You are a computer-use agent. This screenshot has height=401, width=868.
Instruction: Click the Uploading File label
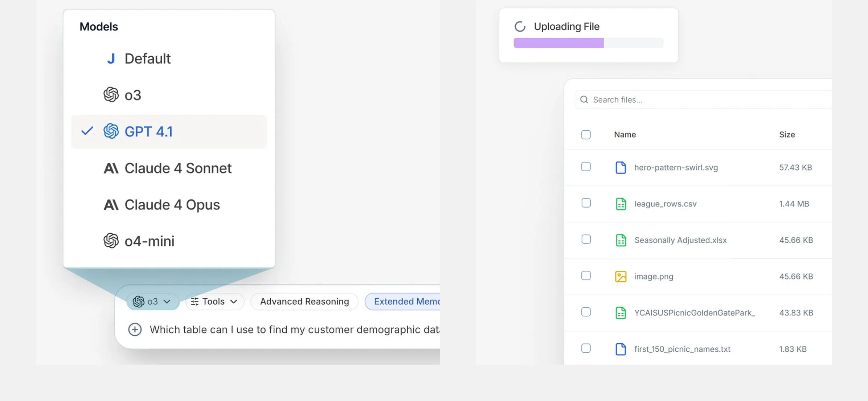tap(566, 26)
